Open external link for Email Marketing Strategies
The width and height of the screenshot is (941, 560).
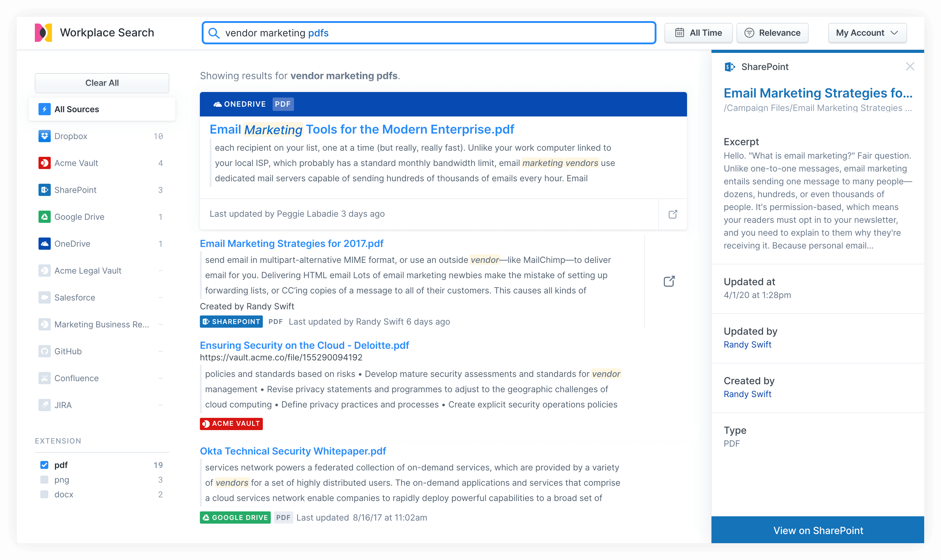(x=671, y=281)
